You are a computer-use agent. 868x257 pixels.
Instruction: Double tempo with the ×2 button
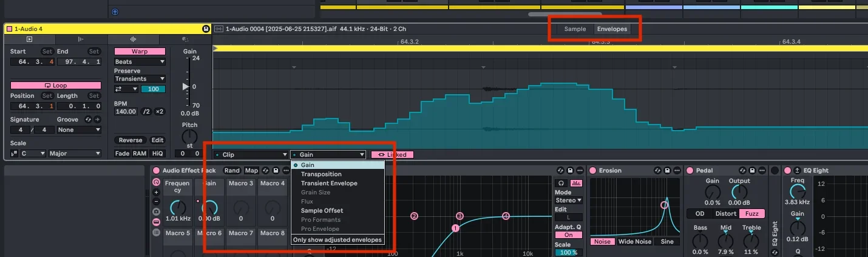160,112
